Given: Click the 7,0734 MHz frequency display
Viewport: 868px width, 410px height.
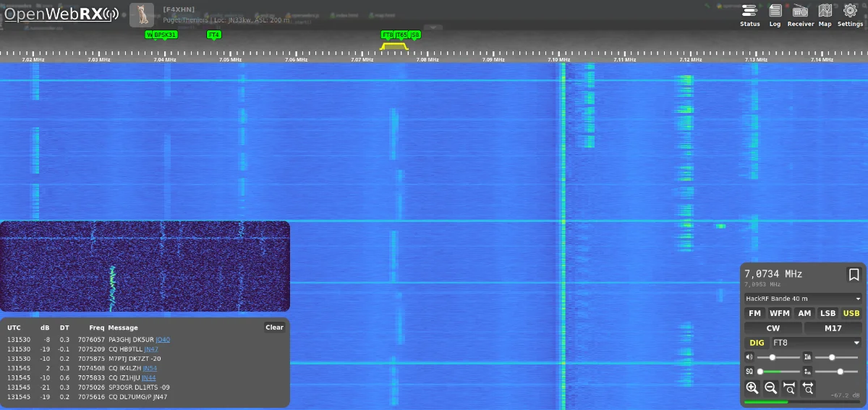Looking at the screenshot, I should click(x=773, y=274).
